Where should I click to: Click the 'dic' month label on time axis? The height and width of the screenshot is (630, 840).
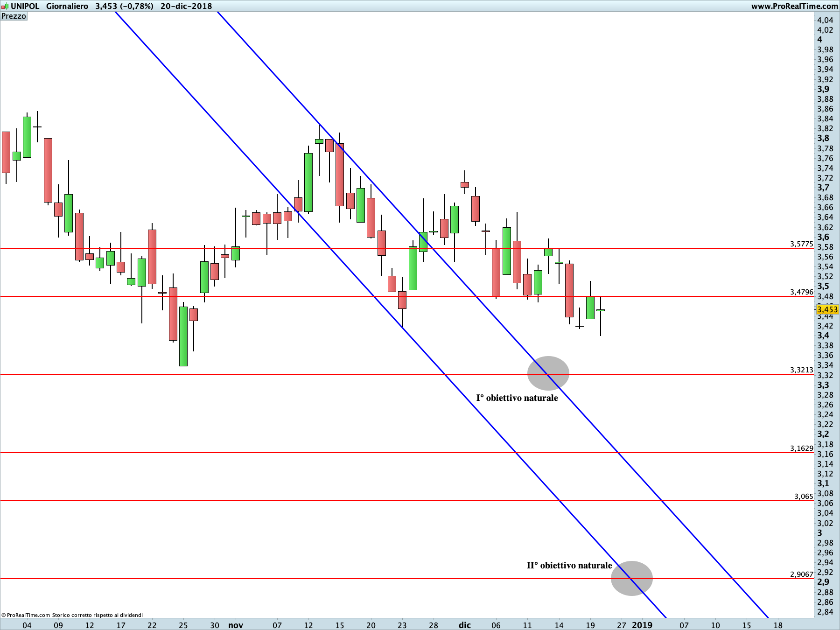pos(465,625)
